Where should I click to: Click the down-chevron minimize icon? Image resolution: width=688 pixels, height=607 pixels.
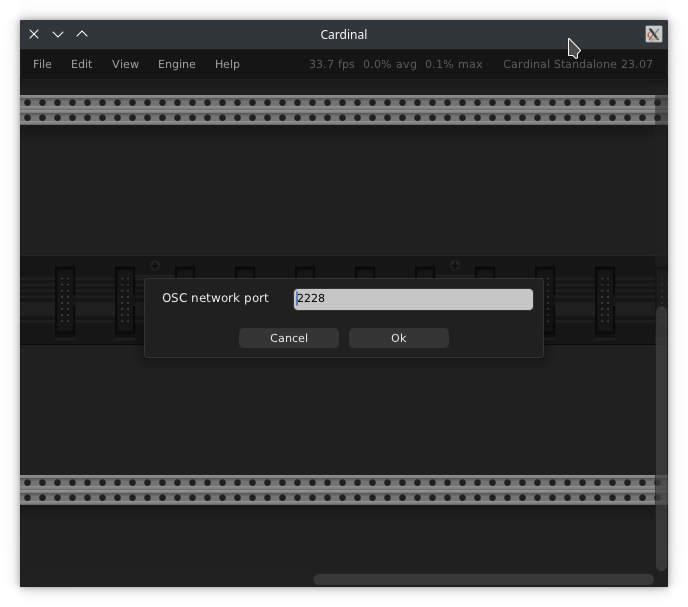click(58, 34)
